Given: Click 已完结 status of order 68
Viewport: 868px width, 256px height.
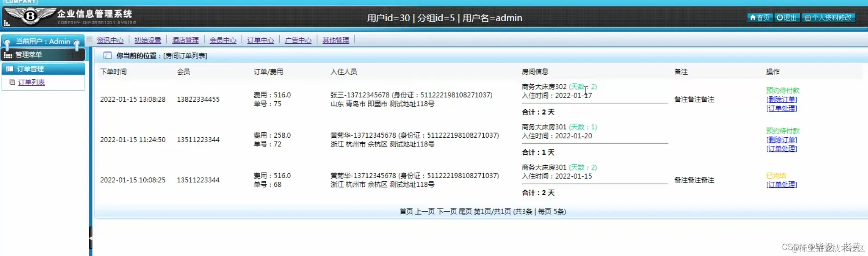Looking at the screenshot, I should point(776,175).
